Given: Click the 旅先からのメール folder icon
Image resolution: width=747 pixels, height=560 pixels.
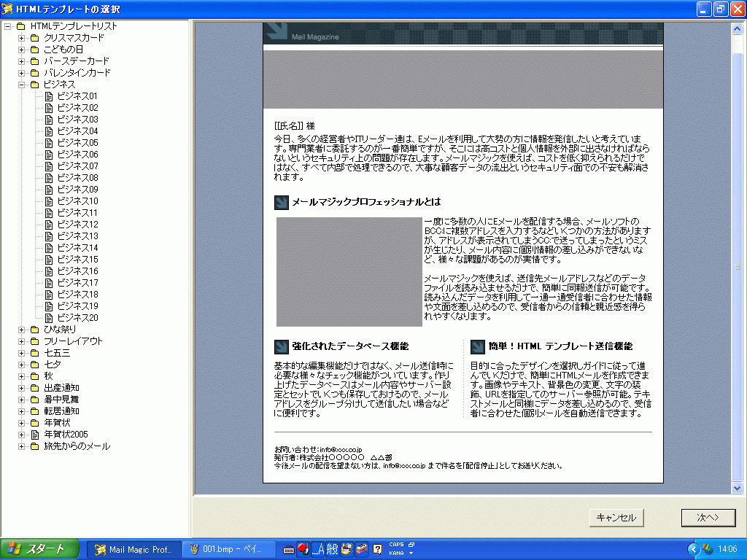Looking at the screenshot, I should [35, 447].
